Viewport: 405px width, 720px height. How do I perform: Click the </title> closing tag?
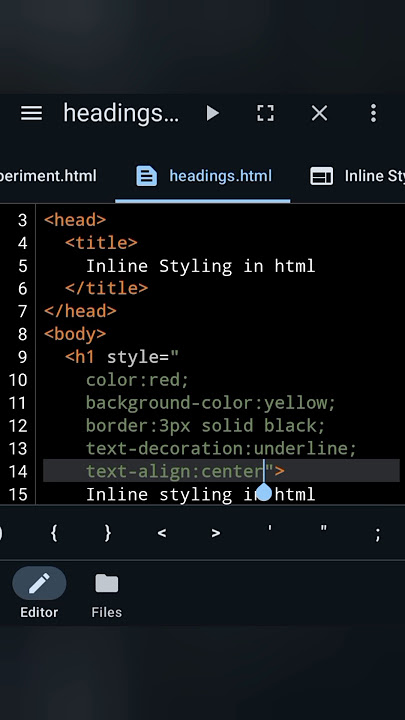[x=107, y=288]
